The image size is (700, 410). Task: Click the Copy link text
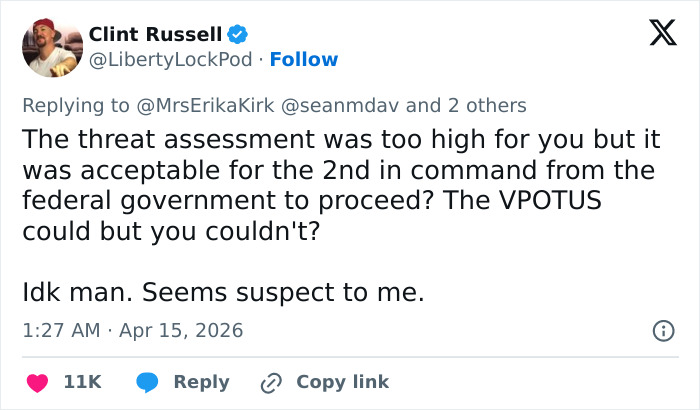pos(342,382)
